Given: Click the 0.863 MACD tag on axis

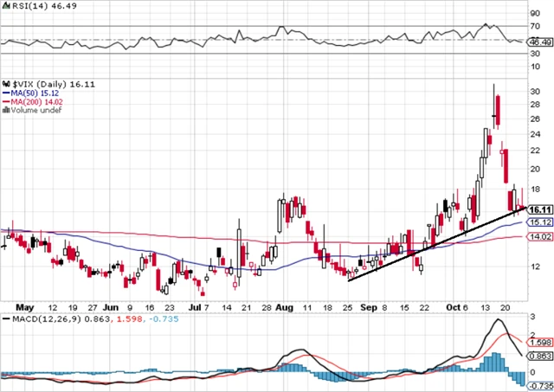Looking at the screenshot, I should [540, 356].
